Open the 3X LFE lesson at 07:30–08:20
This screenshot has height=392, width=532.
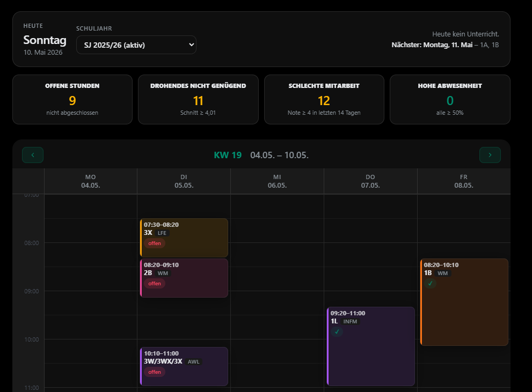pyautogui.click(x=184, y=238)
